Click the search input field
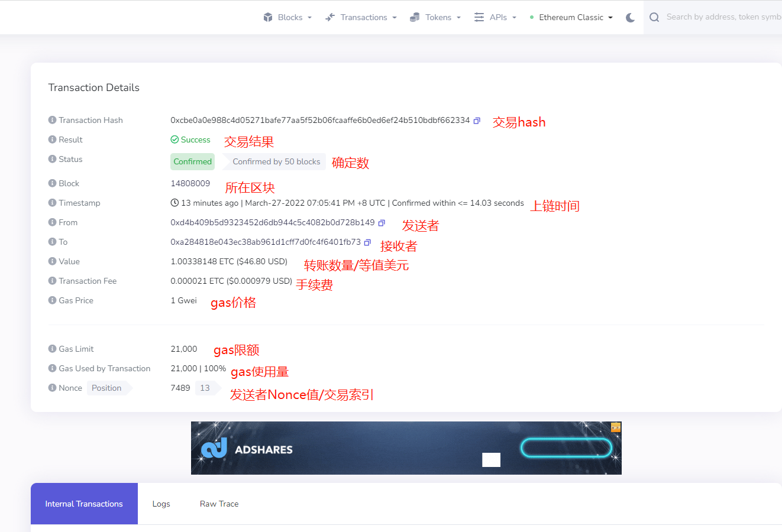The height and width of the screenshot is (532, 782). tap(722, 17)
